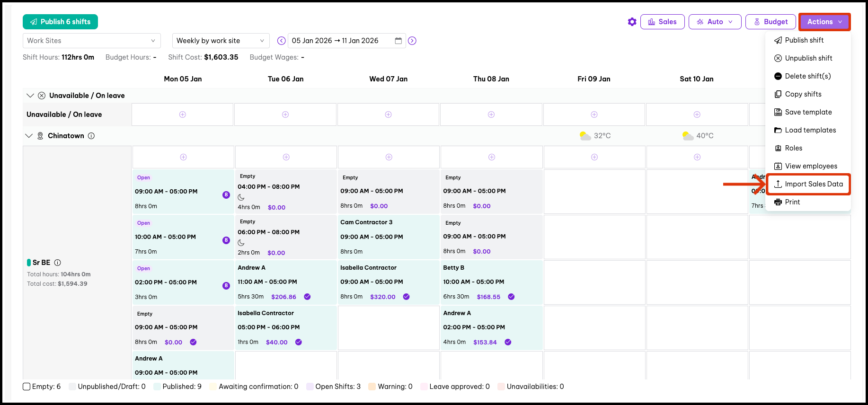Click the settings gear icon
This screenshot has height=405, width=868.
coord(632,22)
